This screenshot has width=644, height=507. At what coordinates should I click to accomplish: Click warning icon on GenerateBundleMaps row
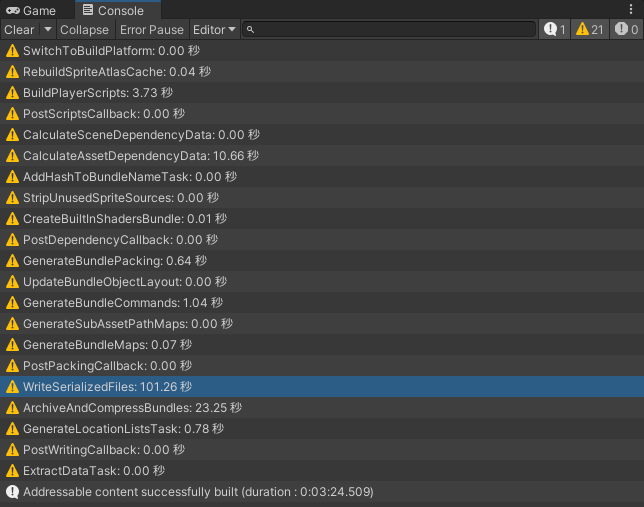(12, 345)
